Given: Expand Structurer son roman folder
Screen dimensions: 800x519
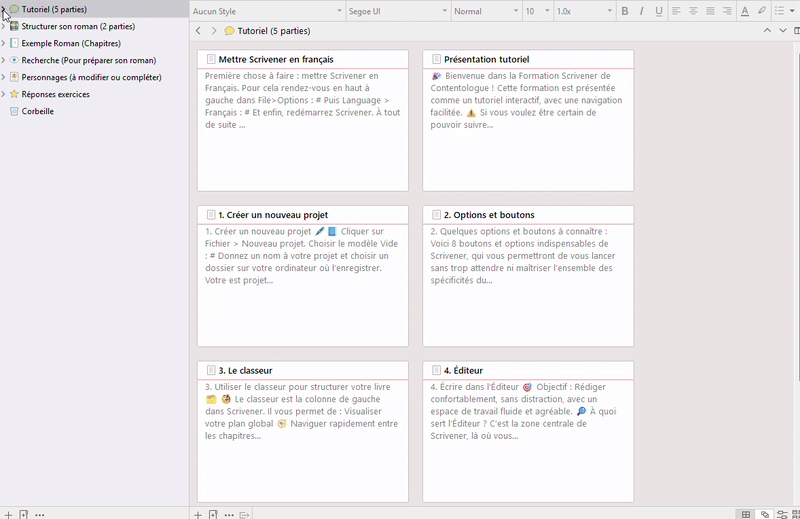Looking at the screenshot, I should 4,26.
